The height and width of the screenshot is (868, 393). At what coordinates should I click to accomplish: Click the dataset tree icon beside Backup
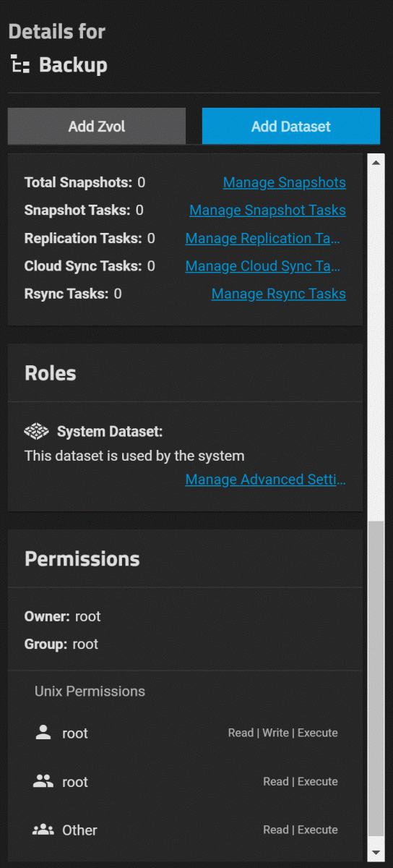point(20,65)
